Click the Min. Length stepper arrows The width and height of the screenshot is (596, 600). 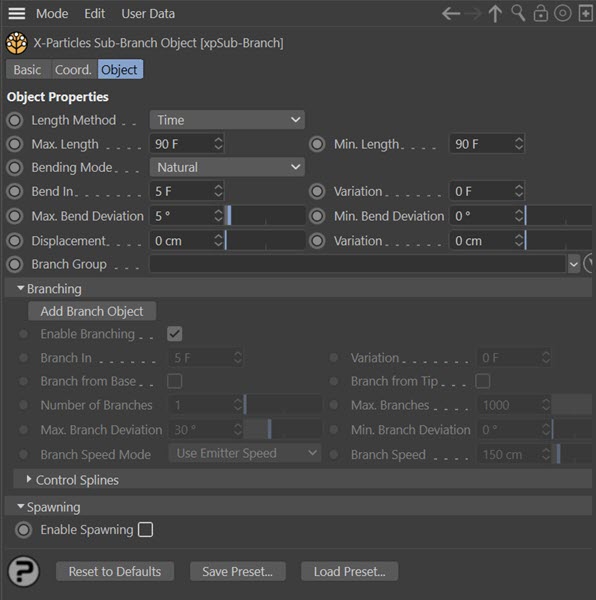pyautogui.click(x=519, y=144)
